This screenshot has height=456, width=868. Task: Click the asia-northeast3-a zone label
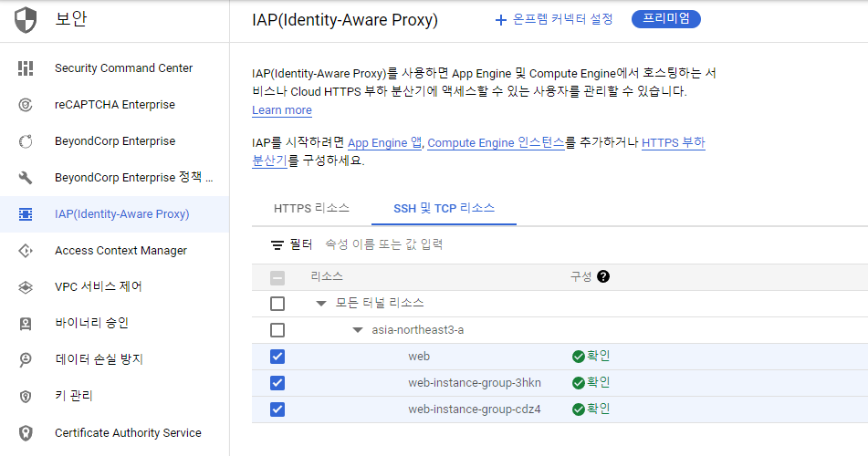pos(418,330)
